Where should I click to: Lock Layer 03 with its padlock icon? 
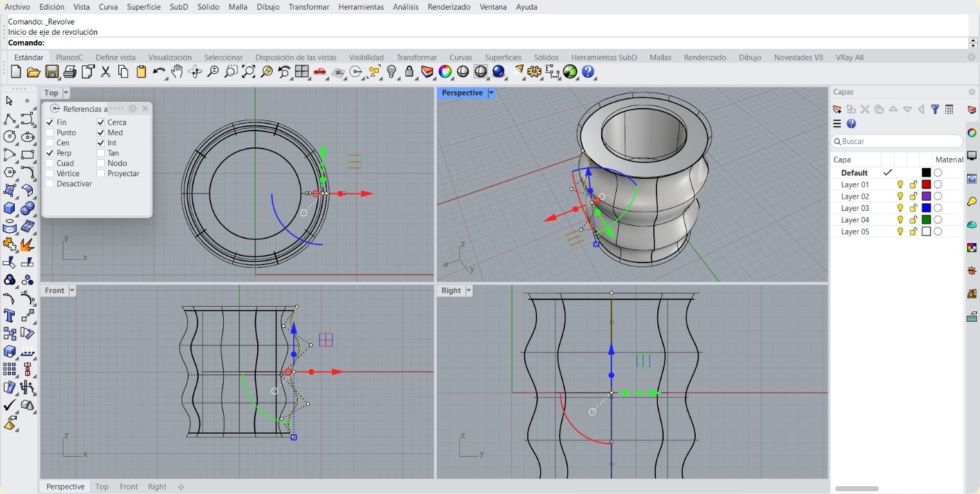point(913,208)
